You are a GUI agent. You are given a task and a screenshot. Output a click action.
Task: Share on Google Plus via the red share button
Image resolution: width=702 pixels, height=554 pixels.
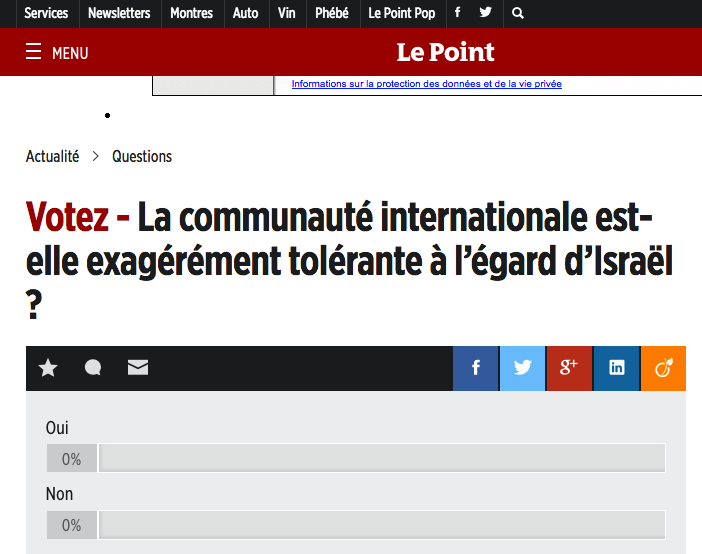pyautogui.click(x=569, y=368)
